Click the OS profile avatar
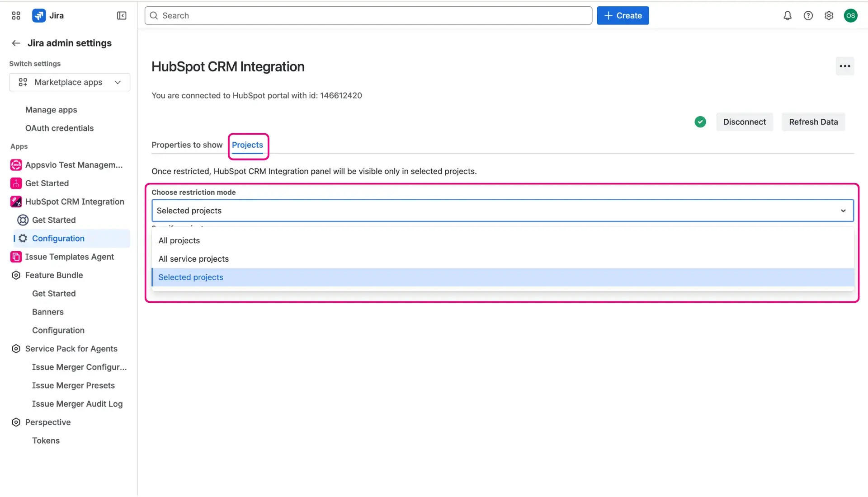 point(851,15)
